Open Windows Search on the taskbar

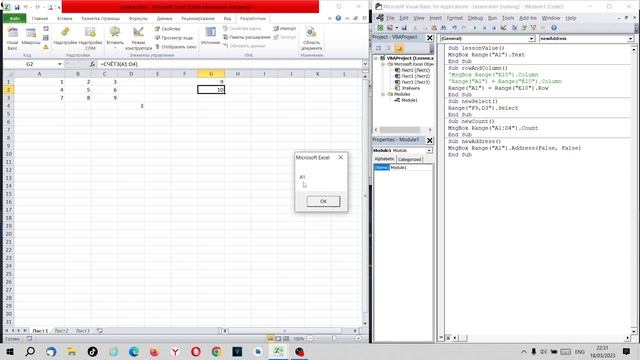coord(30,351)
